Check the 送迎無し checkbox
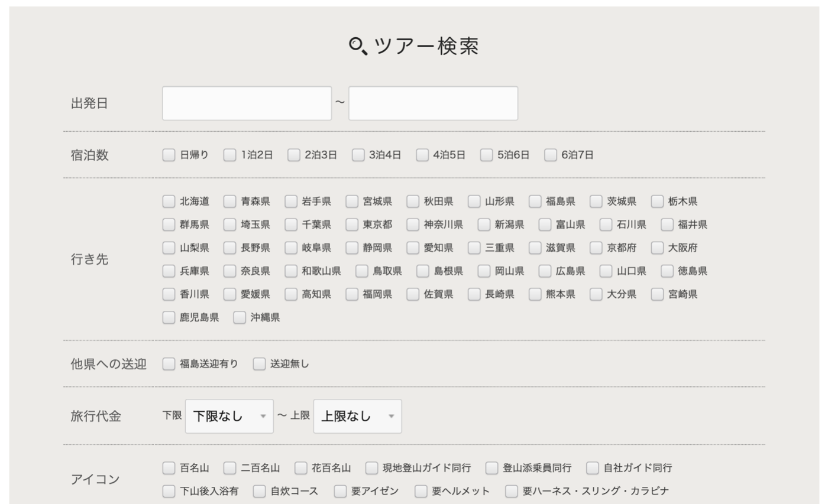 tap(260, 364)
